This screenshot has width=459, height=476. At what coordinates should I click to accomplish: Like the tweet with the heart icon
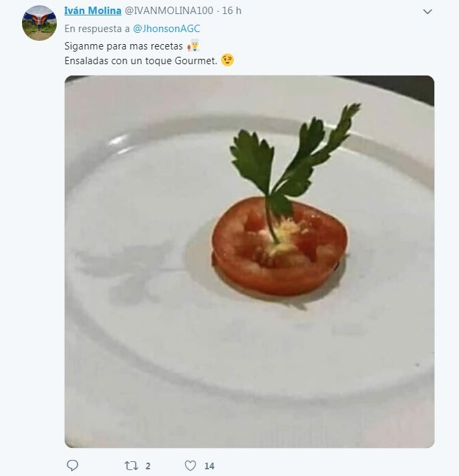(x=190, y=465)
